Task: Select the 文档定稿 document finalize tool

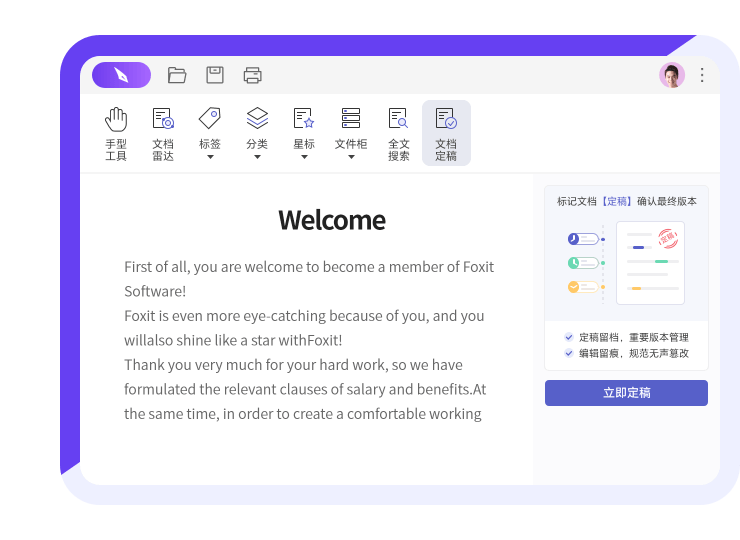Action: pyautogui.click(x=446, y=133)
